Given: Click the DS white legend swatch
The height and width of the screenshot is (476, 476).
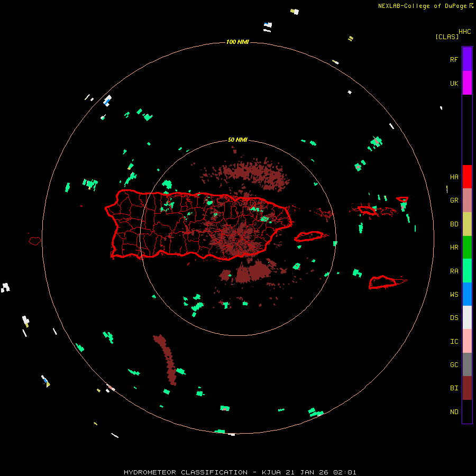Looking at the screenshot, I should pos(467,317).
